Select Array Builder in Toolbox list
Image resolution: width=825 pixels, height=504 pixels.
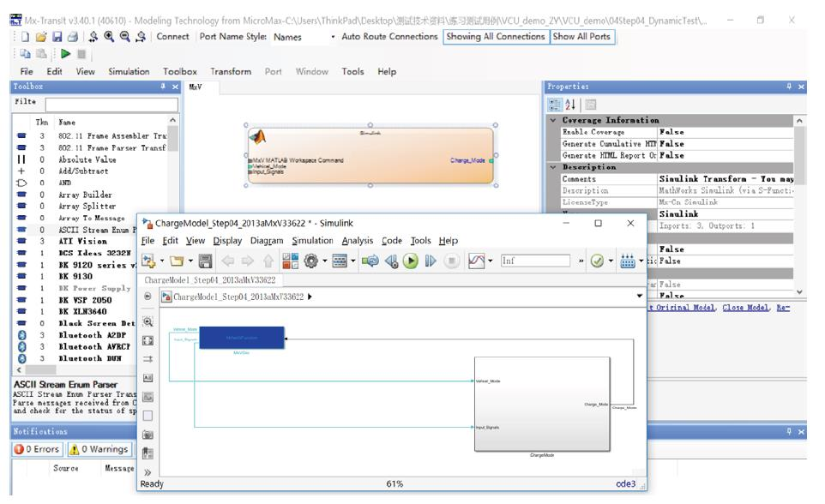click(x=85, y=195)
